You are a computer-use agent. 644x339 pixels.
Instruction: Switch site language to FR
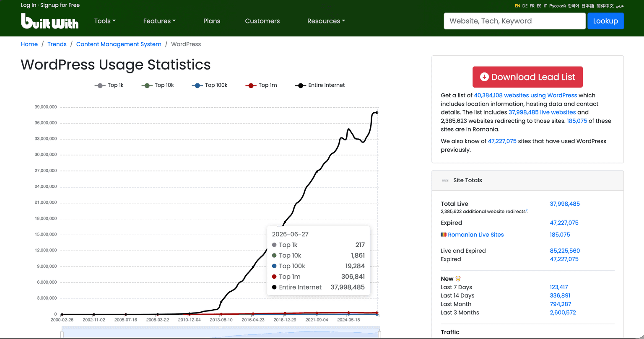click(x=532, y=6)
